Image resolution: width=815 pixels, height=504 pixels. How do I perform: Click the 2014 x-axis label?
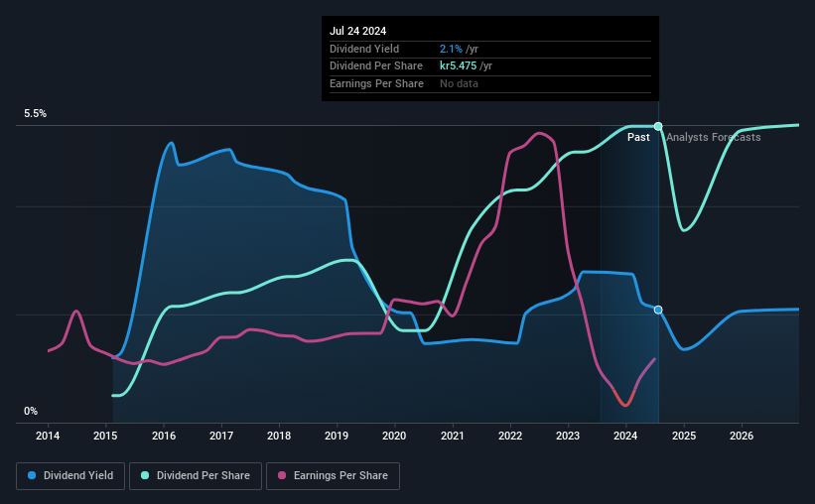48,436
